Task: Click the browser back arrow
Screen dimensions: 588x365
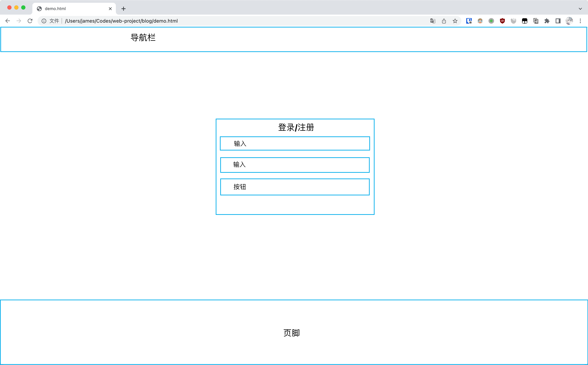Action: (8, 21)
